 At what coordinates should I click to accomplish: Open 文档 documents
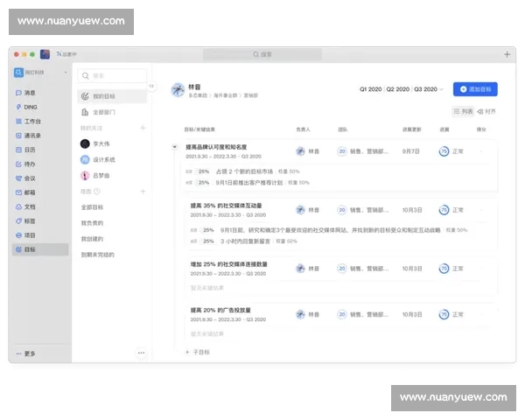pos(25,207)
